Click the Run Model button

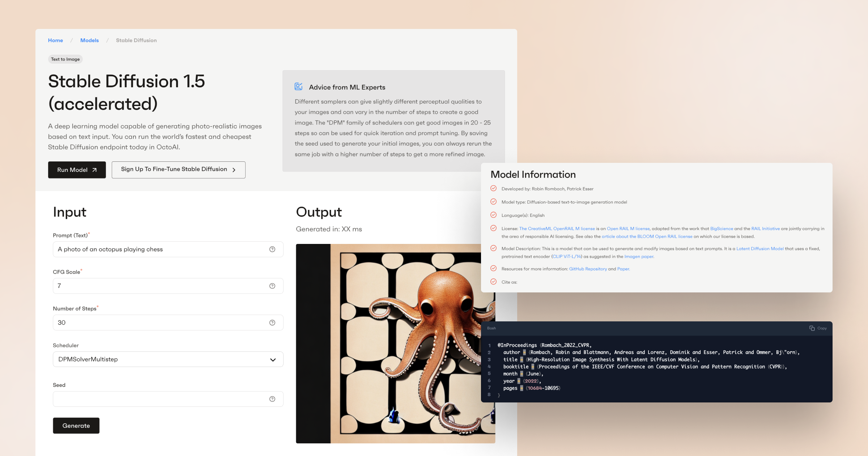77,170
